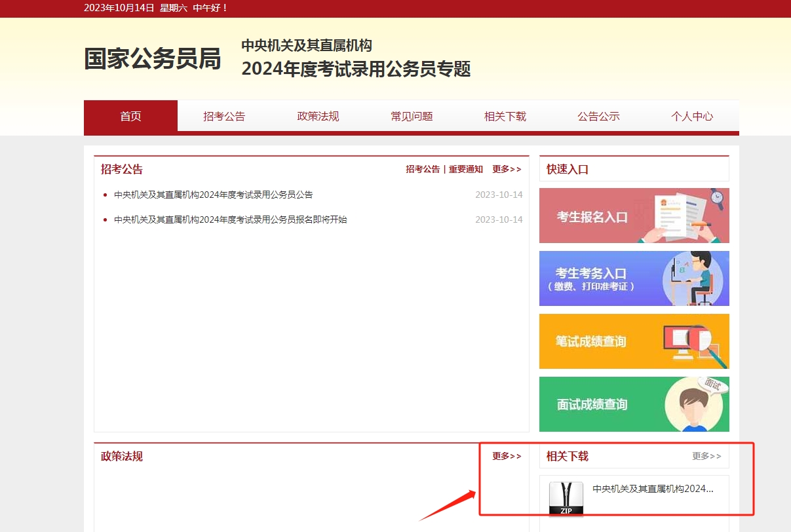Select the 重要通知 sub-tab in the panel header
The width and height of the screenshot is (791, 532).
pos(466,169)
